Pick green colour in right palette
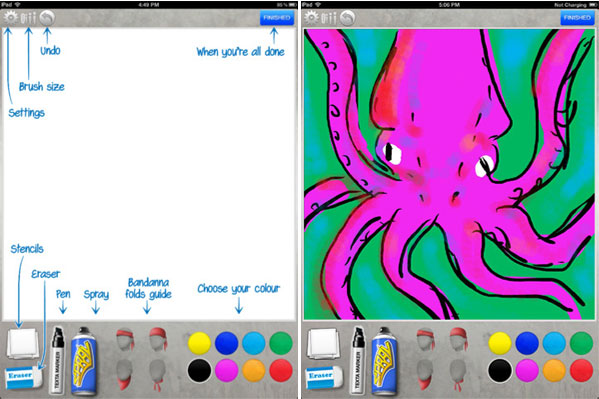 [x=581, y=343]
